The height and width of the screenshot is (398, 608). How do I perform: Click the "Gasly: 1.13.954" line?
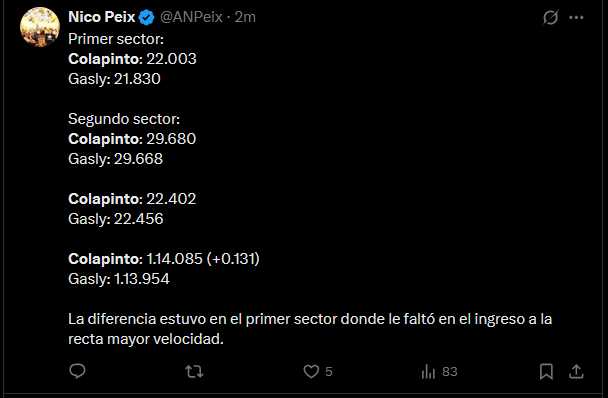(119, 279)
